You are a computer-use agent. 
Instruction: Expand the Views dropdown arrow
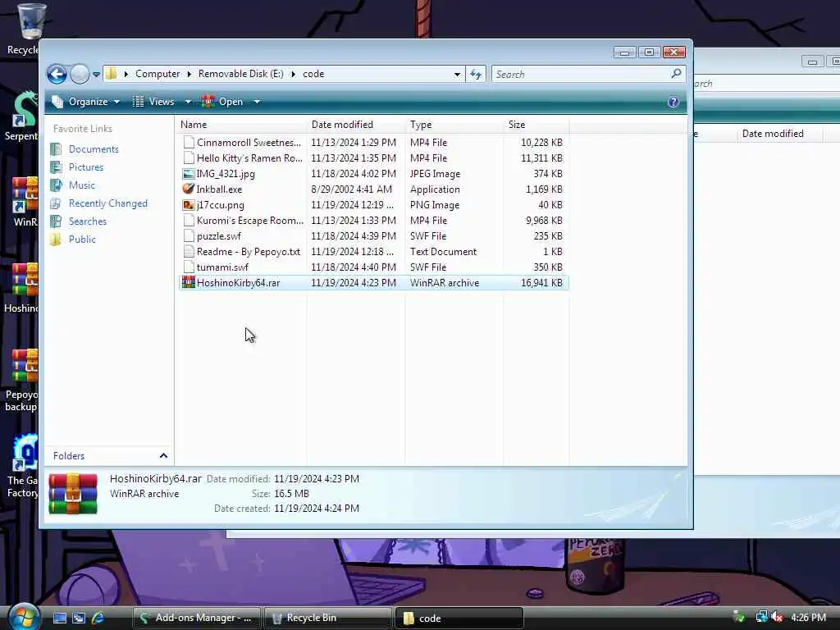click(188, 102)
